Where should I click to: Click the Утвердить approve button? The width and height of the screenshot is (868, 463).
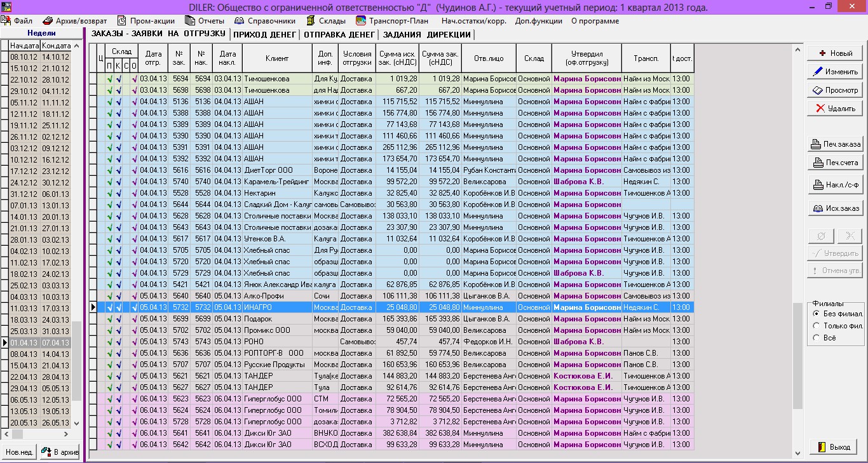point(835,253)
